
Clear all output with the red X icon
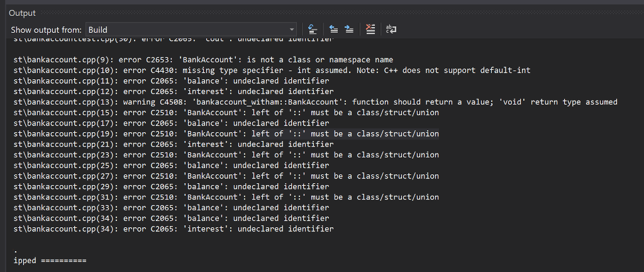(x=370, y=29)
